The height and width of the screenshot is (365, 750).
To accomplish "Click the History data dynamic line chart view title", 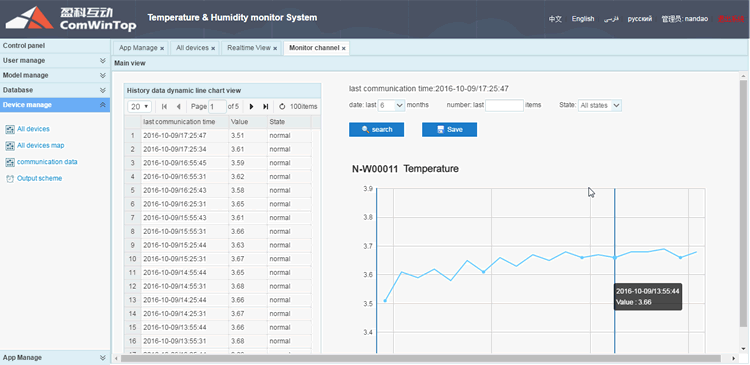I will coord(184,90).
